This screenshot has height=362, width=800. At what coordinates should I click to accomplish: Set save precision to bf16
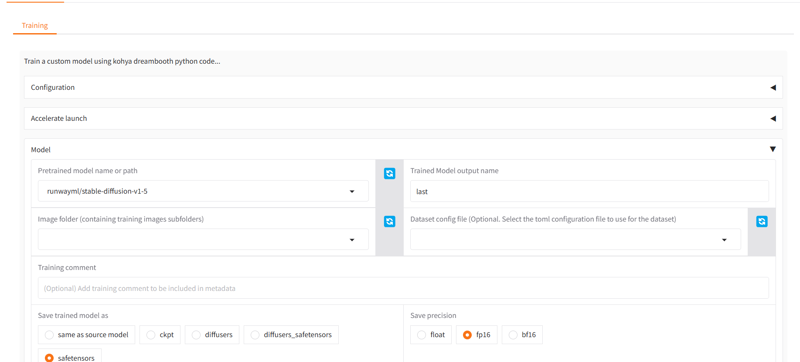click(x=522, y=335)
